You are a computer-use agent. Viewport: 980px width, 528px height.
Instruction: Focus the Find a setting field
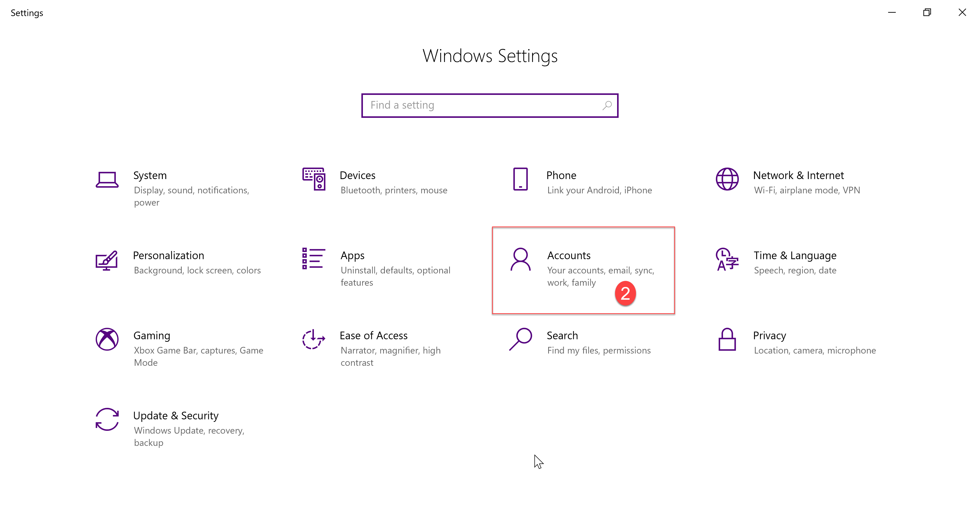pos(483,105)
